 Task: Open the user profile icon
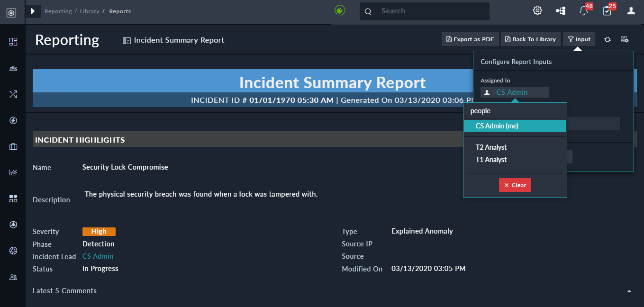(x=631, y=10)
